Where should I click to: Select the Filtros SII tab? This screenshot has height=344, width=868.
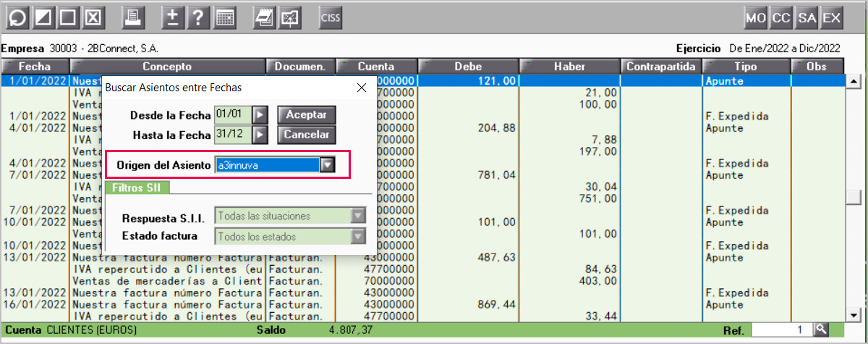[x=137, y=187]
